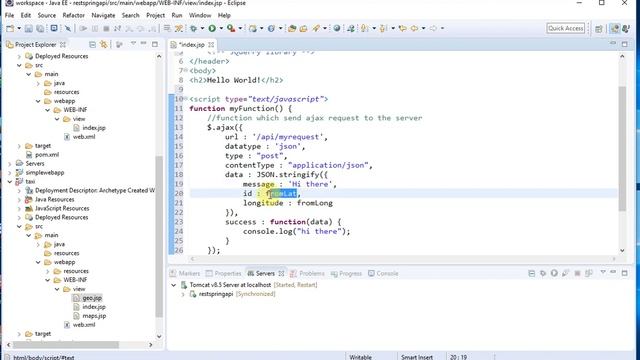
Task: Maximize the Servers panel
Action: tap(624, 273)
